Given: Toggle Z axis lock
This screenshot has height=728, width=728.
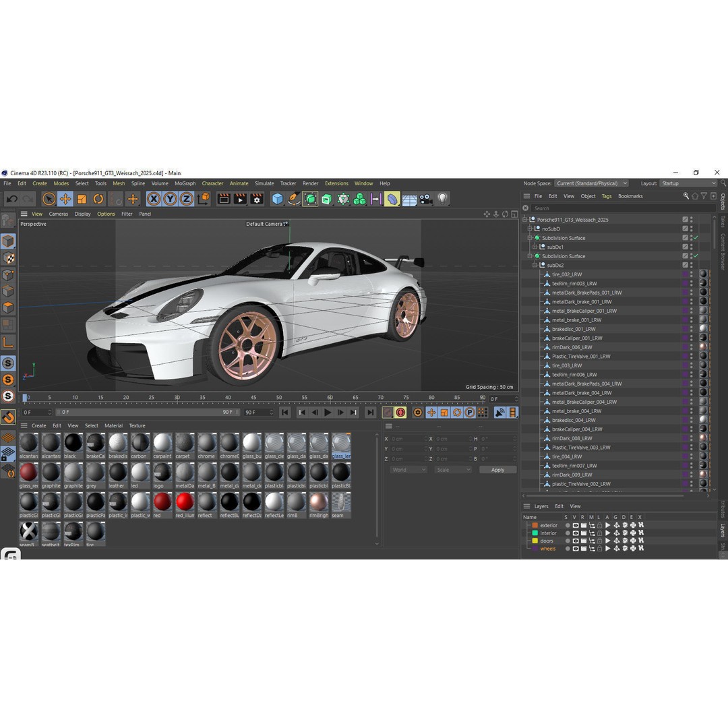Looking at the screenshot, I should coord(186,199).
